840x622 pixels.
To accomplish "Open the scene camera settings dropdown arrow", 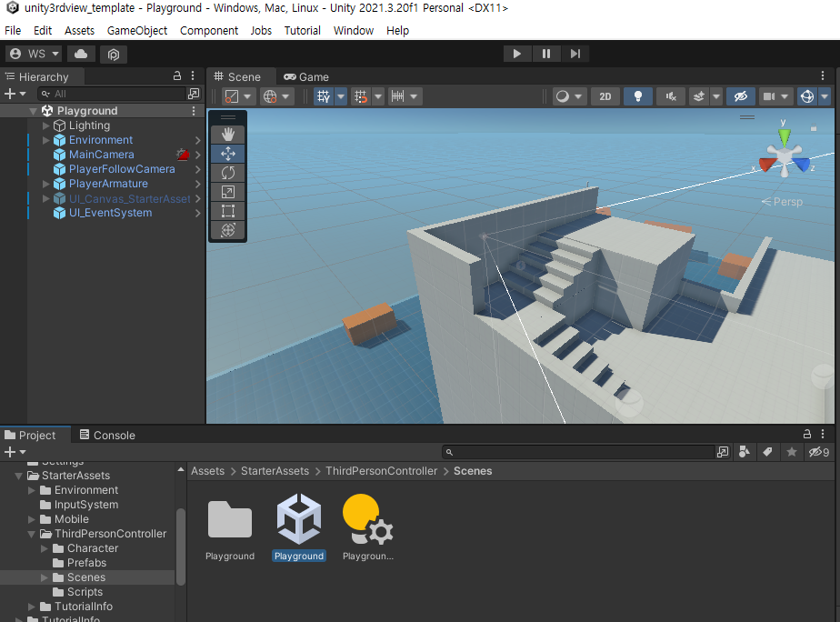I will tap(785, 96).
